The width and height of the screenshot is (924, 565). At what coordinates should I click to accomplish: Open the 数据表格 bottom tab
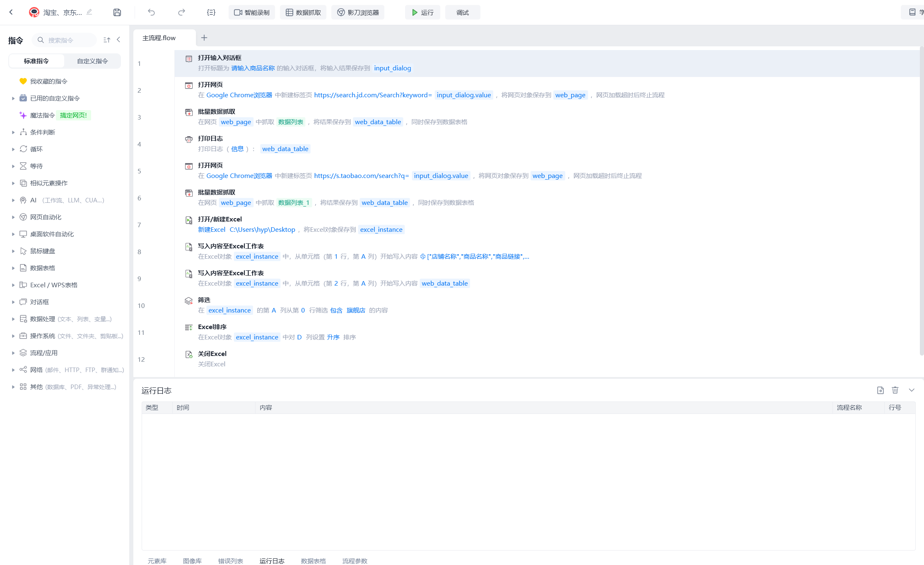(x=313, y=560)
